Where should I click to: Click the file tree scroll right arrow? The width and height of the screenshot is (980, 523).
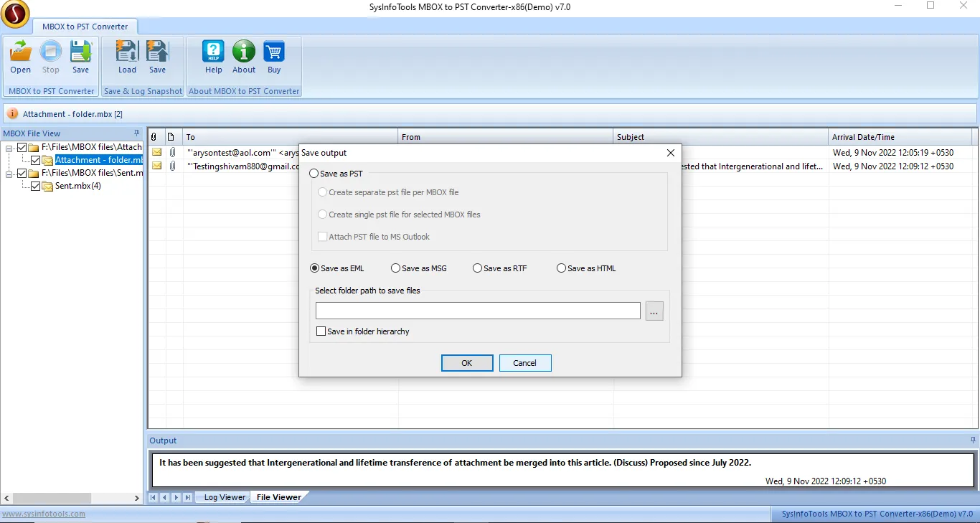click(x=137, y=498)
